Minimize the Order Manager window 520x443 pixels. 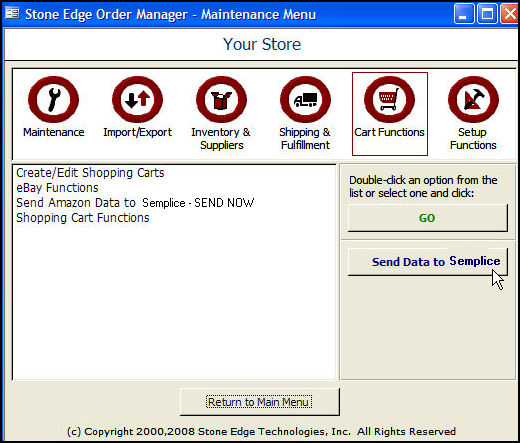pyautogui.click(x=464, y=14)
